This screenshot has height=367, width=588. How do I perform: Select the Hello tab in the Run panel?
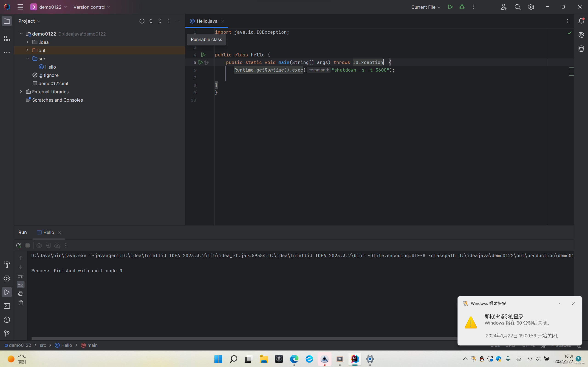48,232
